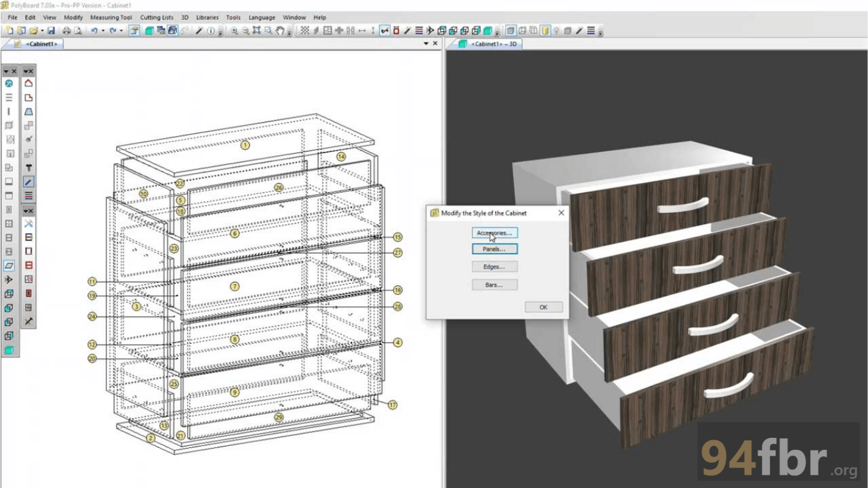
Task: Switch to the Cabinet1 – 3D tab
Action: tap(488, 44)
